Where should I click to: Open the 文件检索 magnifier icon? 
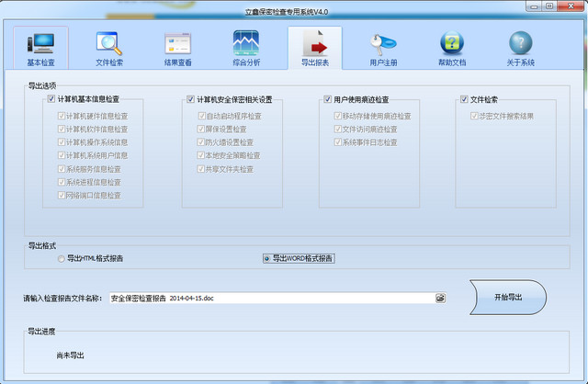click(x=109, y=44)
